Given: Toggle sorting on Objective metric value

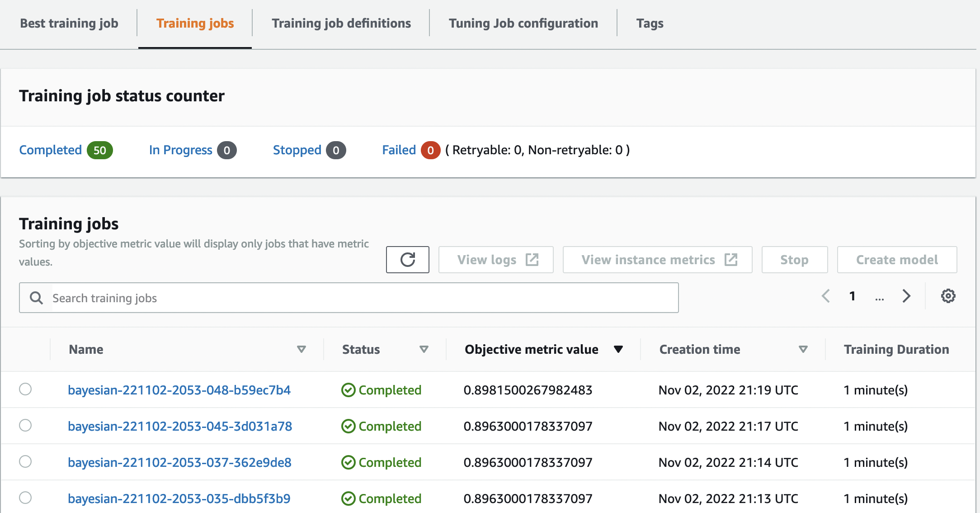Looking at the screenshot, I should [619, 349].
